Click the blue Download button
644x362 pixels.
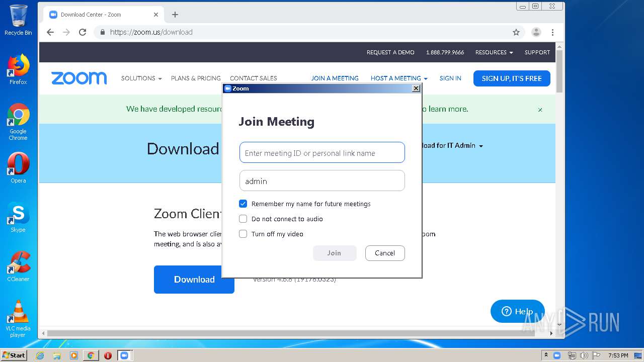[194, 280]
